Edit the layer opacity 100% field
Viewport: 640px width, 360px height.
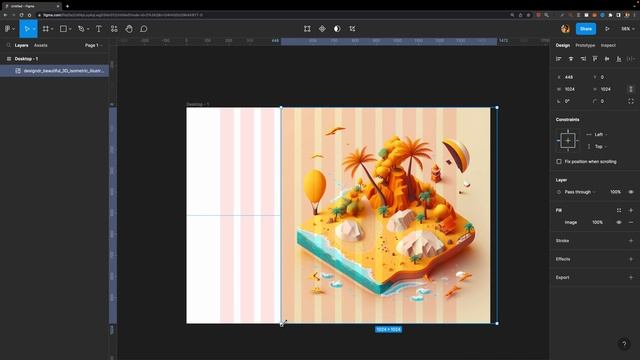[615, 192]
